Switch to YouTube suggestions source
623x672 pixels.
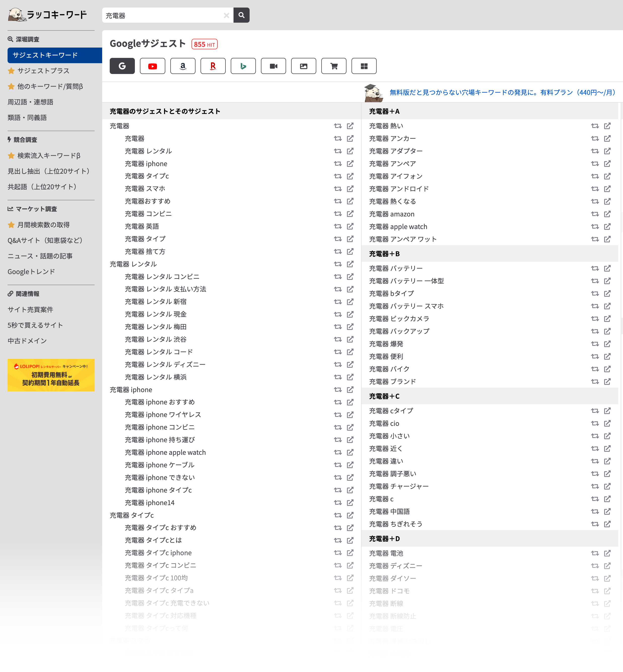click(152, 66)
